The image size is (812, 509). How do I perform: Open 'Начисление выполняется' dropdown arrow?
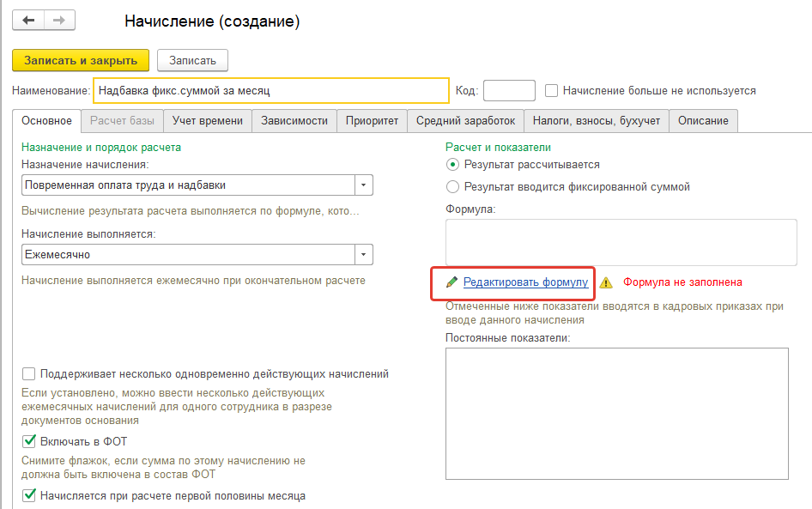(x=364, y=255)
